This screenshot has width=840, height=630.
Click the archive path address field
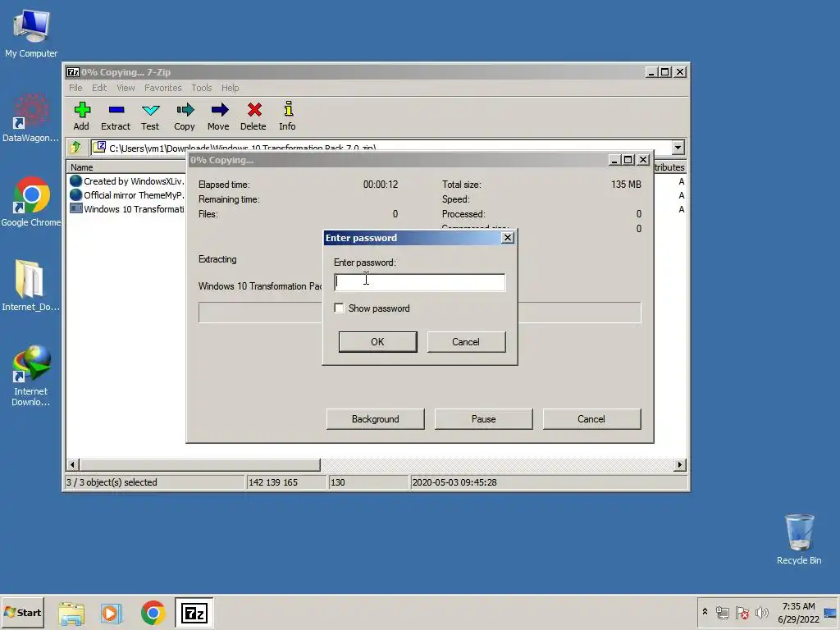(381, 148)
